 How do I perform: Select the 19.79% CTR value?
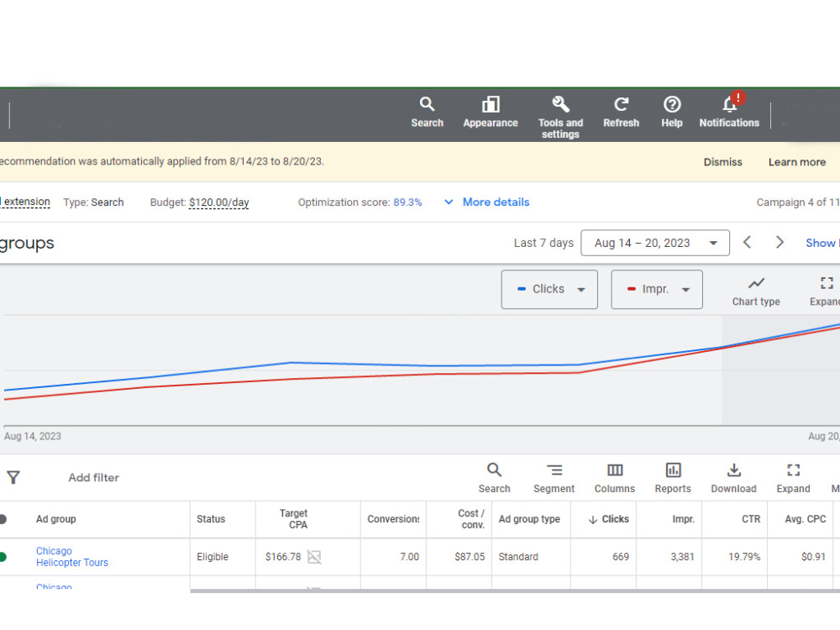[x=744, y=557]
